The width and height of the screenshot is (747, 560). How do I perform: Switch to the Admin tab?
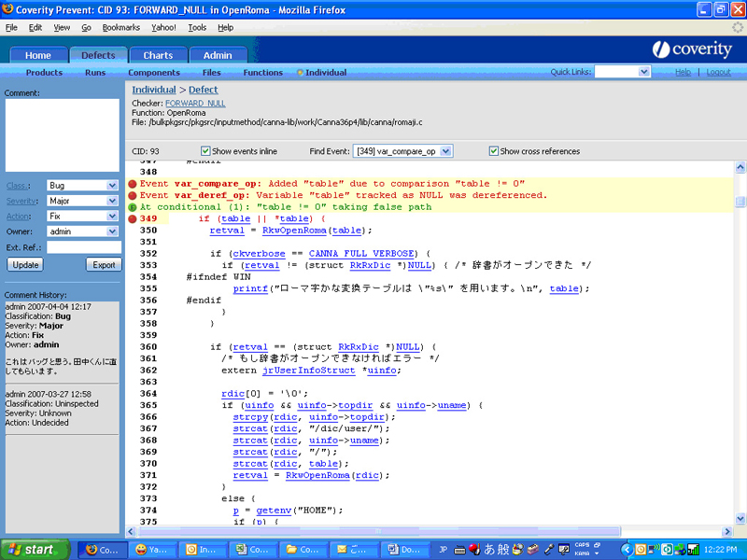pyautogui.click(x=218, y=55)
